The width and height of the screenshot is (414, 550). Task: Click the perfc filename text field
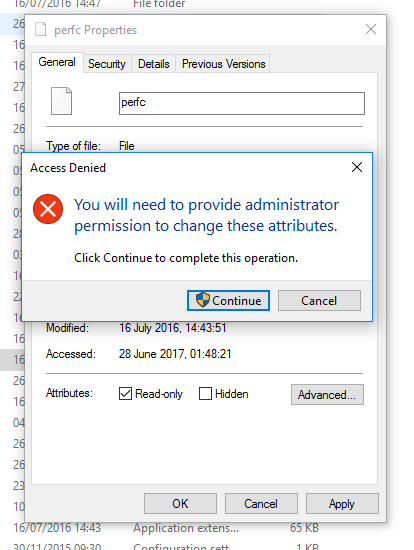click(x=242, y=103)
